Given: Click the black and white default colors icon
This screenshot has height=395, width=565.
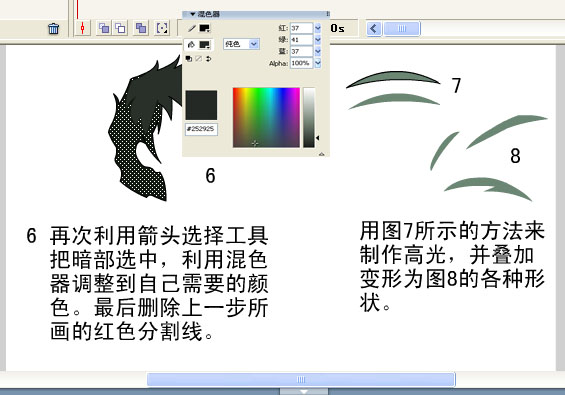Looking at the screenshot, I should point(188,59).
